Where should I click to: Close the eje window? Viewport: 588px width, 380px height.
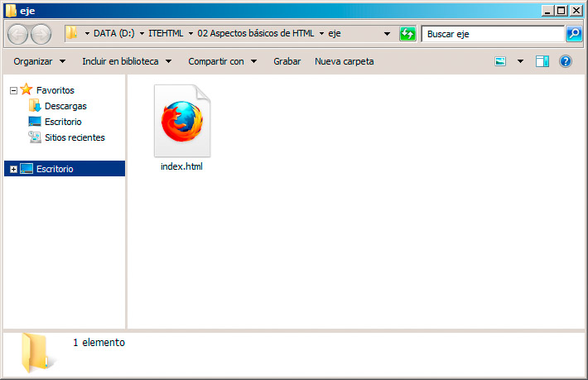(x=576, y=11)
